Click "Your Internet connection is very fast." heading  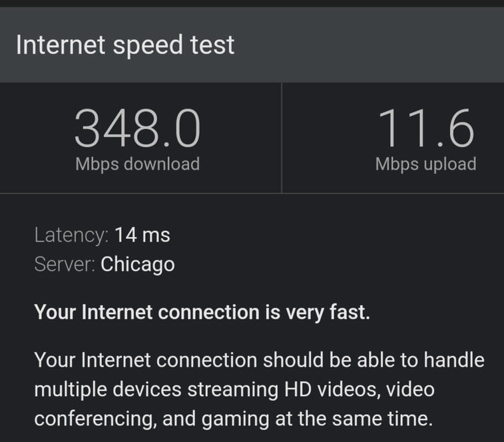pyautogui.click(x=202, y=312)
